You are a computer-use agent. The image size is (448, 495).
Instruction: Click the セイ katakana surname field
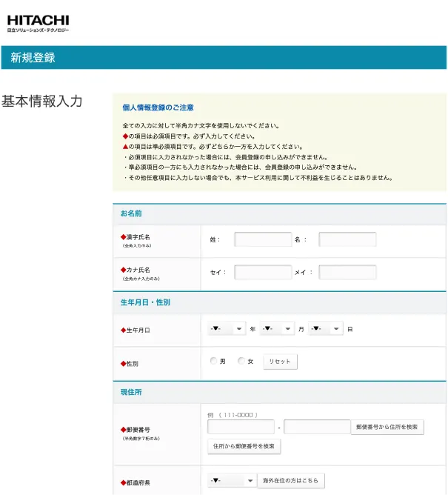pyautogui.click(x=263, y=272)
